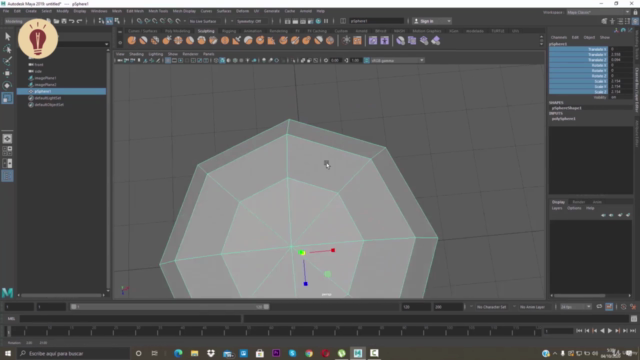Pick the Scrape sculpt brush with triangle icon
640x360 pixels.
236,40
